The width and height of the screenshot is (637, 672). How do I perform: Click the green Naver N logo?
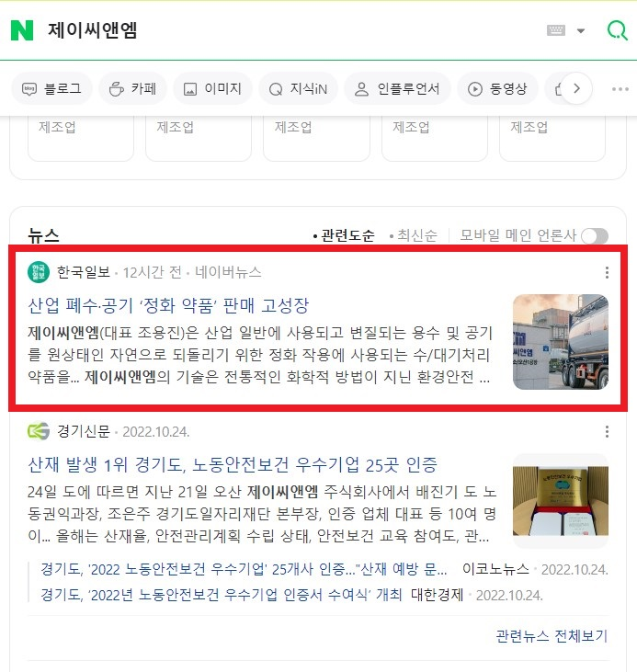coord(22,30)
